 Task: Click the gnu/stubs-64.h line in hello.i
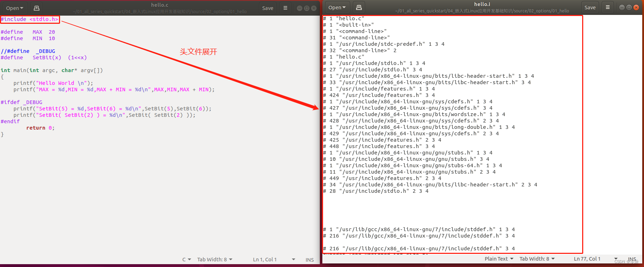coord(413,165)
